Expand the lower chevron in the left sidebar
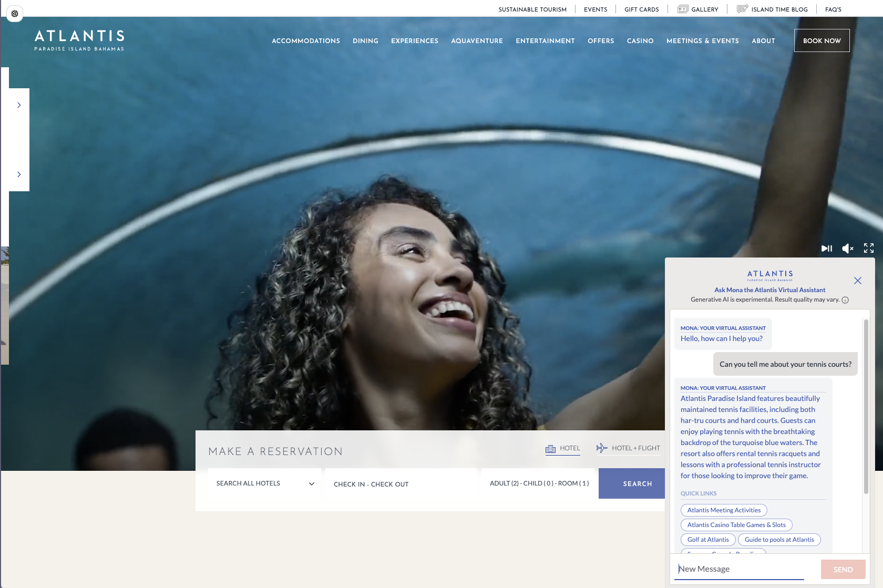883x588 pixels. tap(19, 174)
